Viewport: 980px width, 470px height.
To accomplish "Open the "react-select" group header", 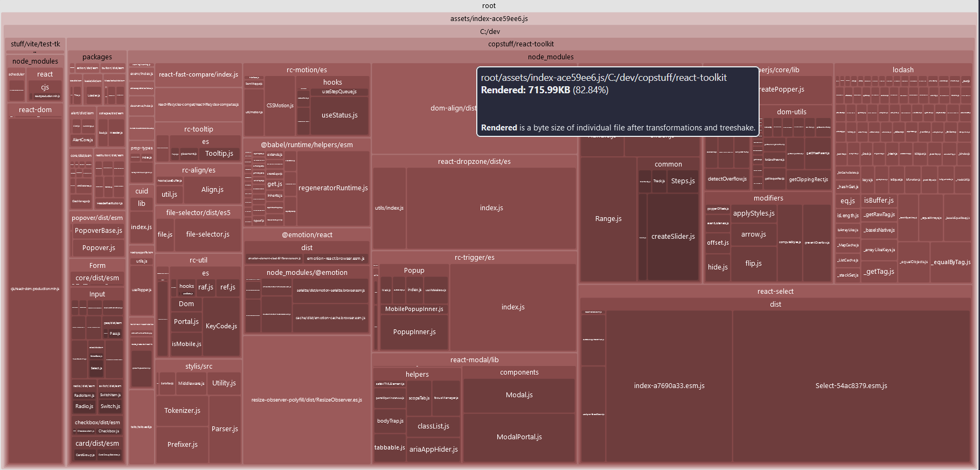I will 775,292.
